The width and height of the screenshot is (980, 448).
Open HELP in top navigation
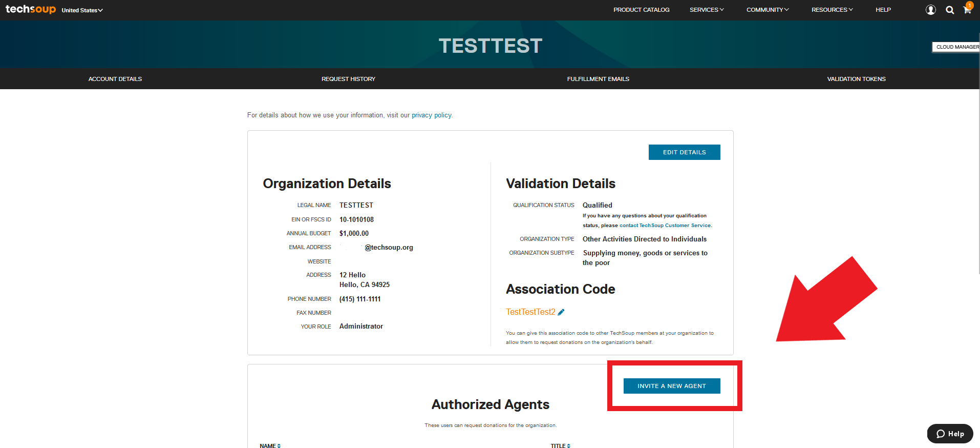click(x=883, y=10)
